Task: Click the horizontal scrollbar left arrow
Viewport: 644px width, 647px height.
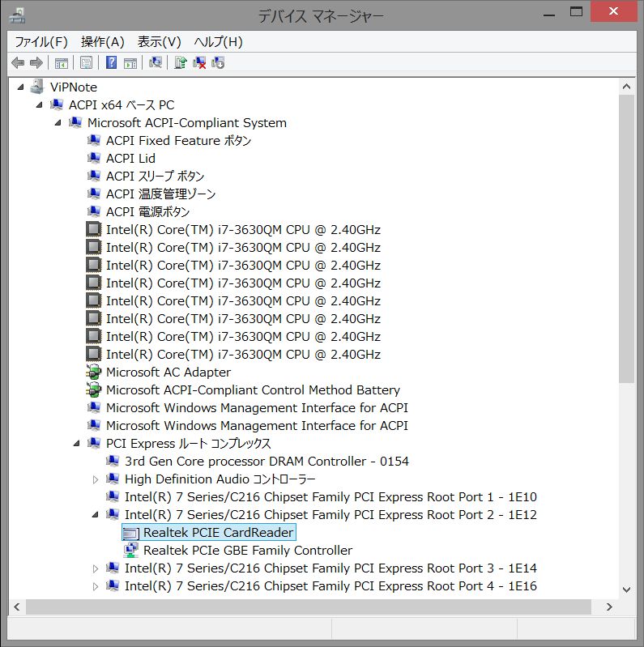Action: point(17,607)
